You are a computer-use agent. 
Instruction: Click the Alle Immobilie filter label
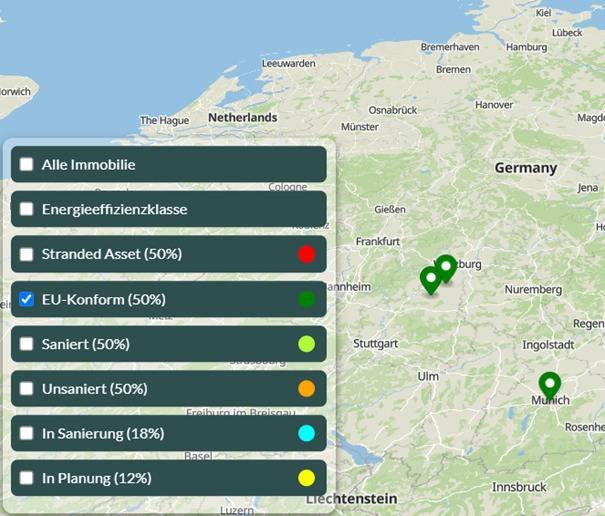(x=88, y=164)
